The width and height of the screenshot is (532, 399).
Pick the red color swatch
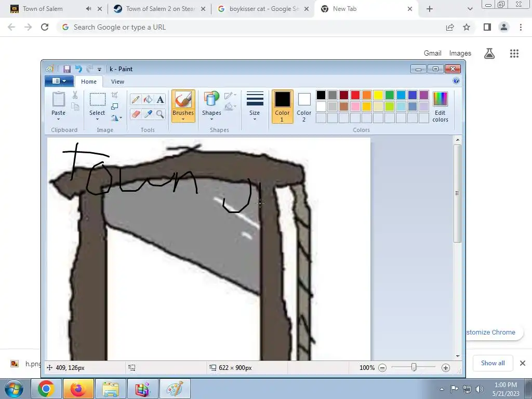click(x=355, y=95)
